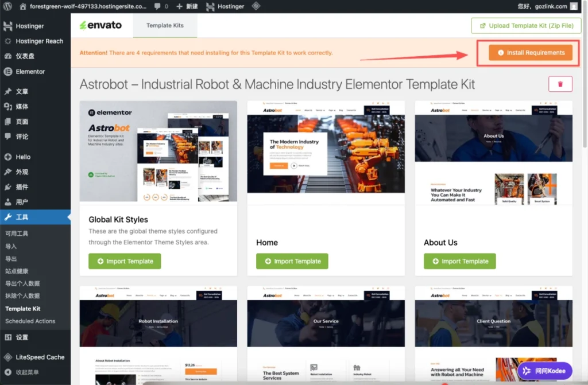This screenshot has width=588, height=385.
Task: Open 可用工具 submenu item
Action: [x=17, y=234]
